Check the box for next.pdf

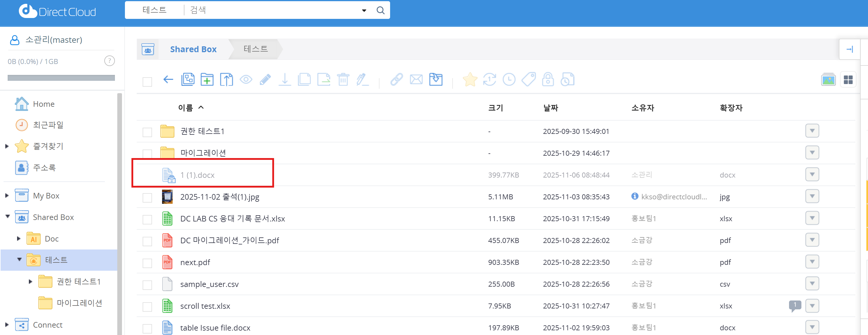(x=147, y=263)
